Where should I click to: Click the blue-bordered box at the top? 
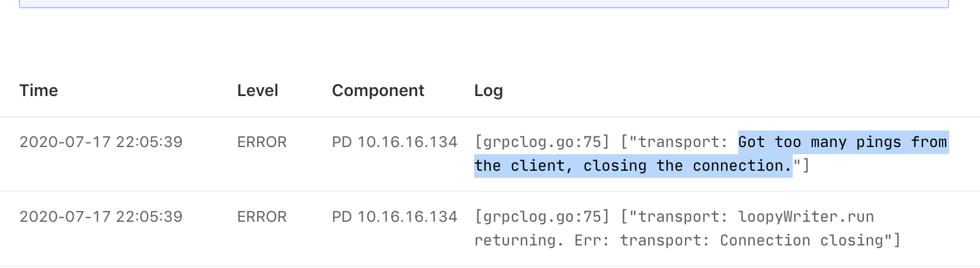click(x=483, y=4)
